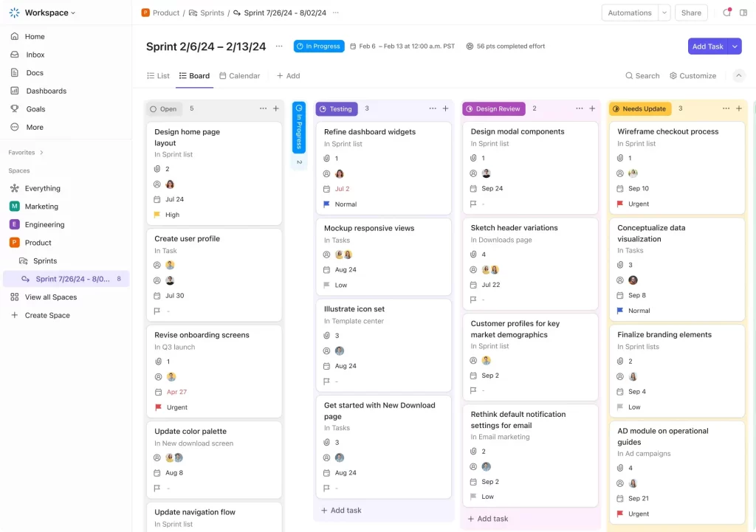
Task: Toggle the side panel layout icon
Action: [743, 13]
